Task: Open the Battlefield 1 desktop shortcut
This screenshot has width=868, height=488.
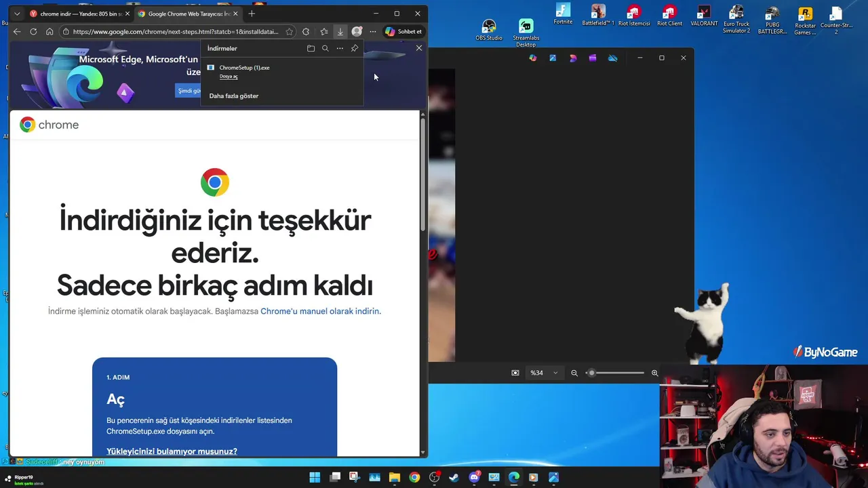Action: (x=598, y=15)
